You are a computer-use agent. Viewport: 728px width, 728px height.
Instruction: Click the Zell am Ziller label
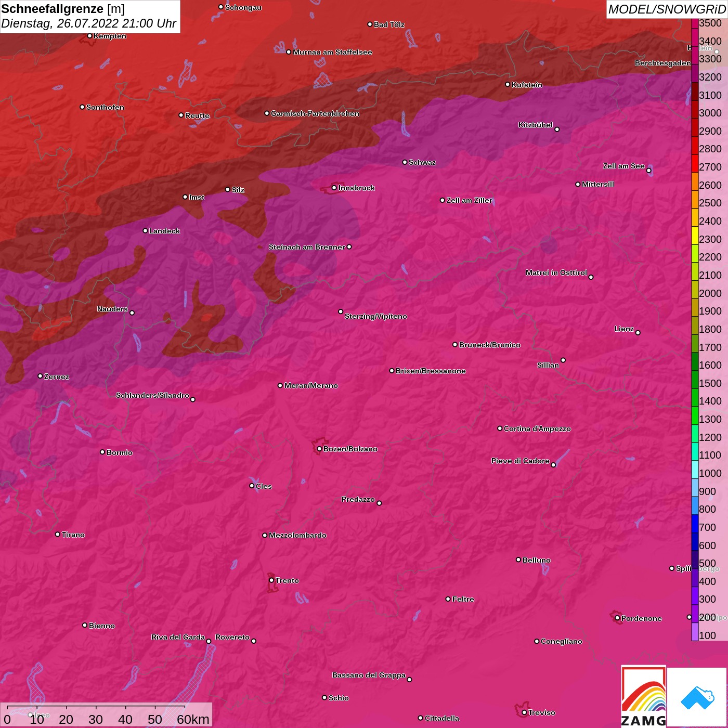pos(469,200)
